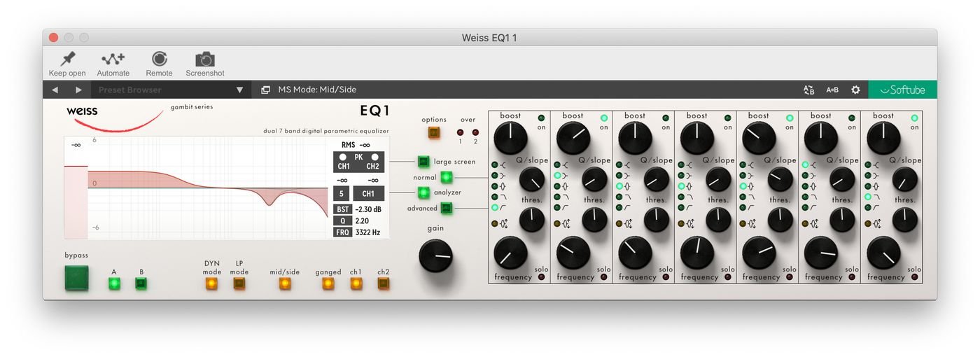The width and height of the screenshot is (980, 357).
Task: Select the ch1 channel button
Action: (356, 283)
